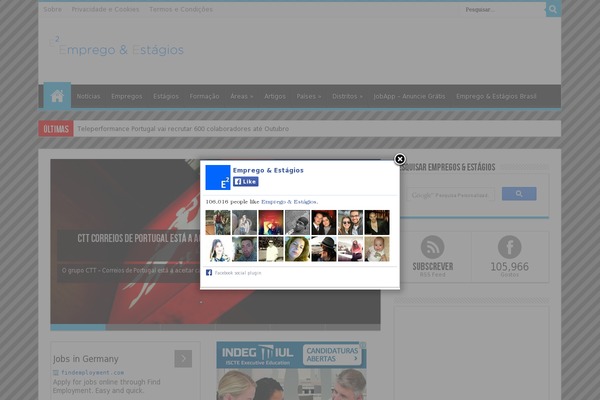The image size is (600, 400).
Task: Click the top search magnifier icon
Action: 553,9
